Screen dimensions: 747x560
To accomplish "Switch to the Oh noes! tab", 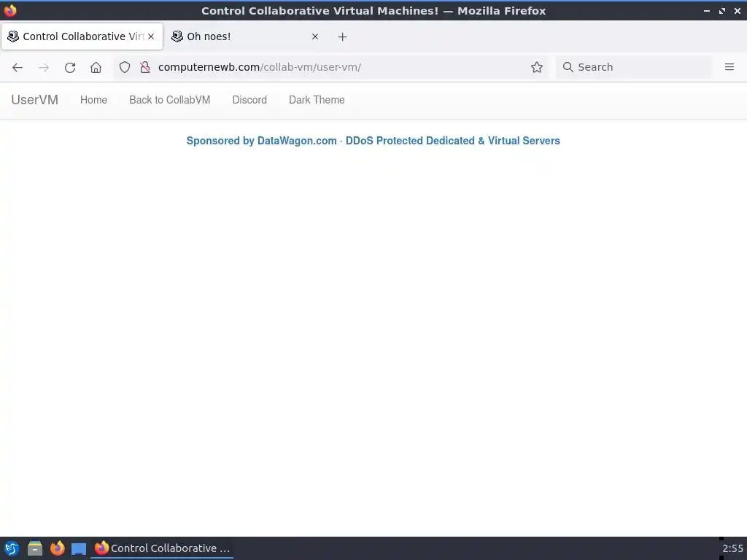I will point(245,36).
